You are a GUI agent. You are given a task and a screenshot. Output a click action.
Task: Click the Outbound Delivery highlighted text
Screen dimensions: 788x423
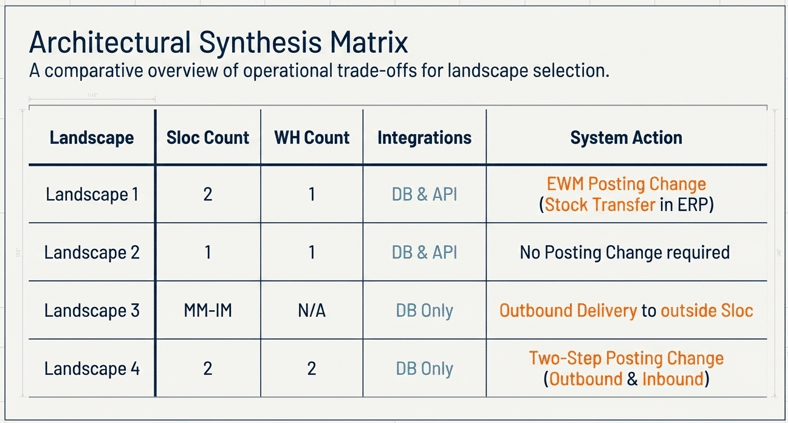point(567,310)
